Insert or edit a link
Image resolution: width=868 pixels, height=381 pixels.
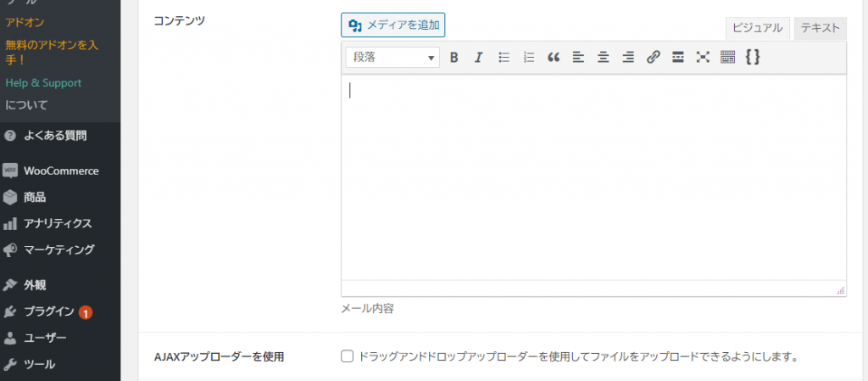pos(654,57)
